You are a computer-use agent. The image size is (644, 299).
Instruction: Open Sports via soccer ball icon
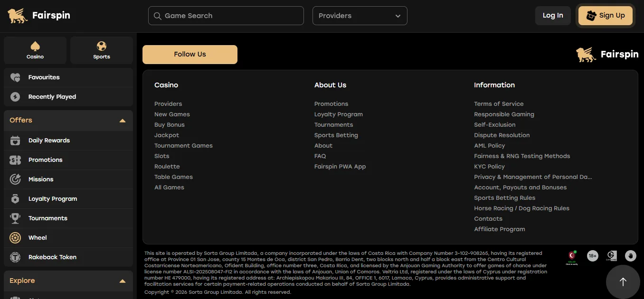click(x=102, y=46)
